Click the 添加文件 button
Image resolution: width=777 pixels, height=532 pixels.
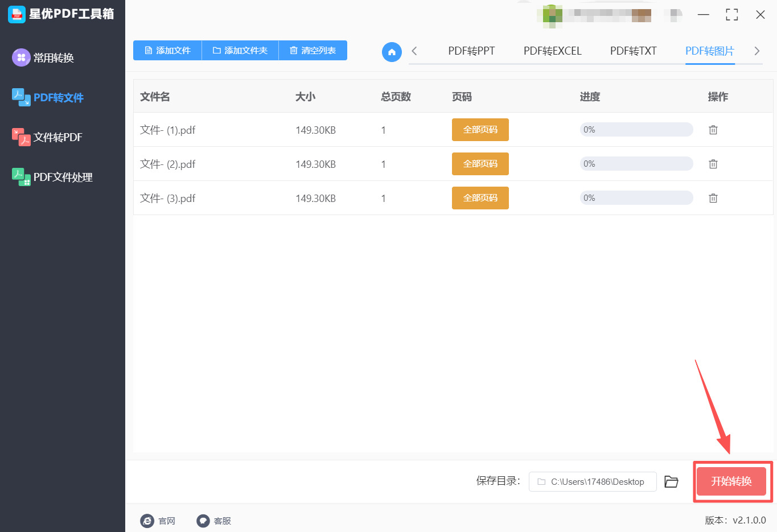click(x=167, y=50)
